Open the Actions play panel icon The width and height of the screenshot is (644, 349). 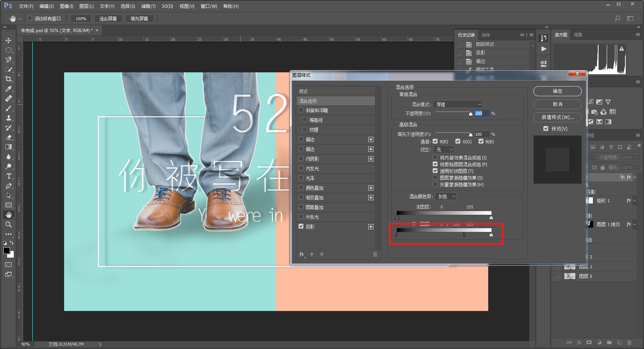pyautogui.click(x=544, y=49)
